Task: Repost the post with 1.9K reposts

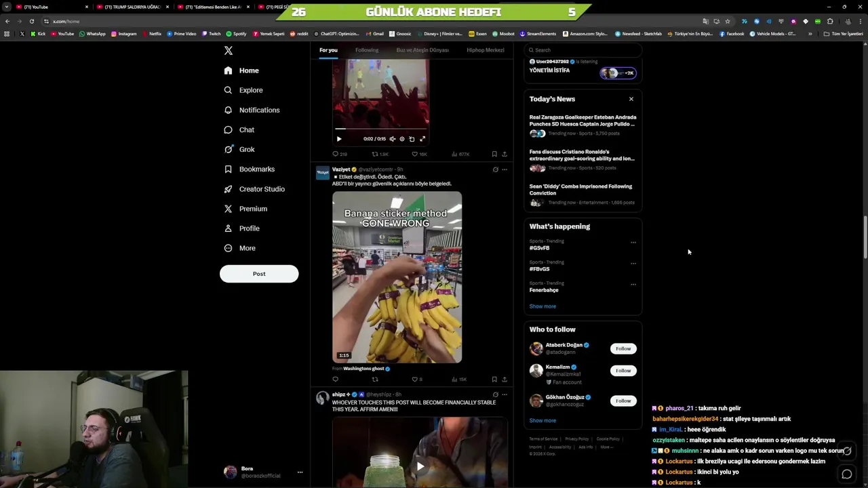Action: 380,154
